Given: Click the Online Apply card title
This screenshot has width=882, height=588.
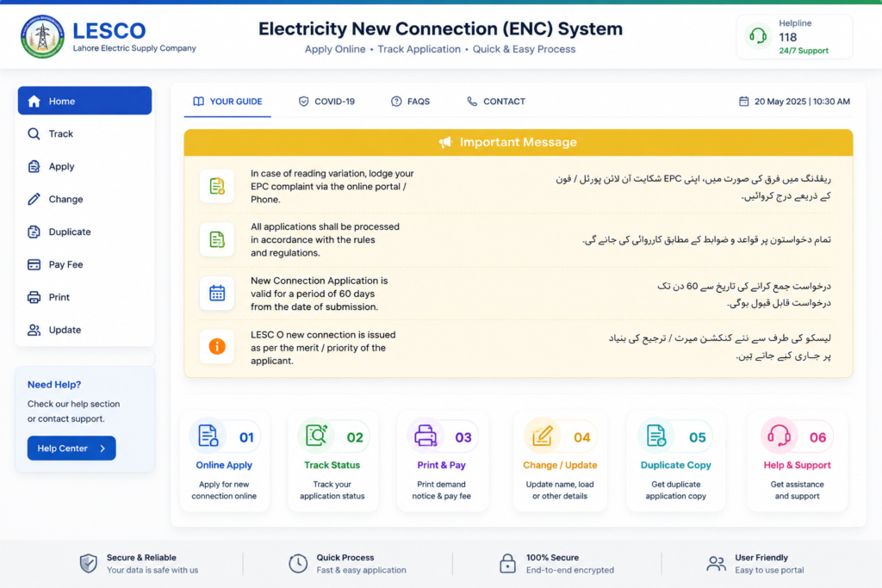Looking at the screenshot, I should pos(224,465).
